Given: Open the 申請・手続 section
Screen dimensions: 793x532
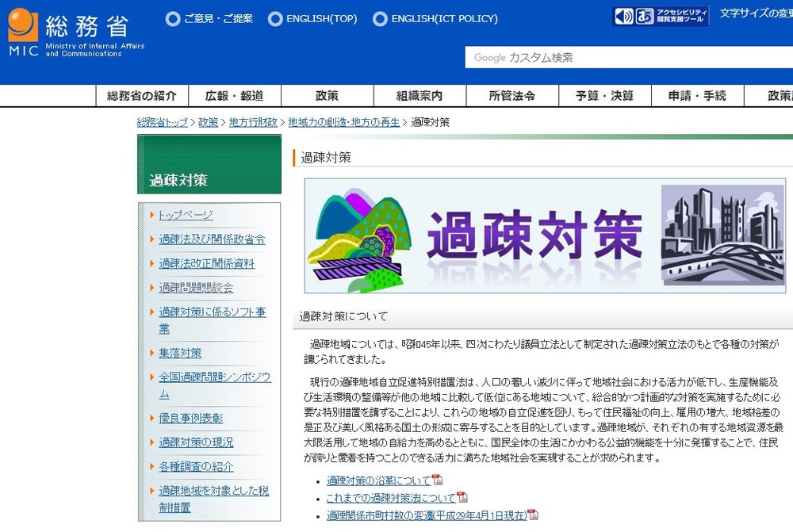Looking at the screenshot, I should coord(696,95).
